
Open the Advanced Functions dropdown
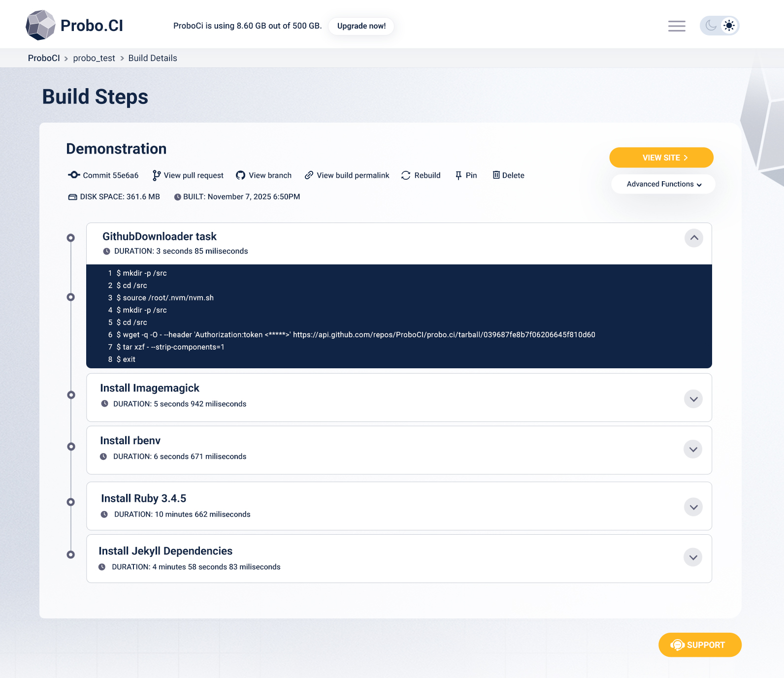[x=663, y=184]
